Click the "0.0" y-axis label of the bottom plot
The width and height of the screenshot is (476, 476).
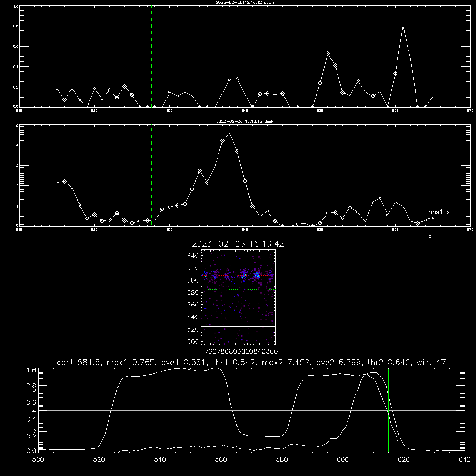pos(31,451)
